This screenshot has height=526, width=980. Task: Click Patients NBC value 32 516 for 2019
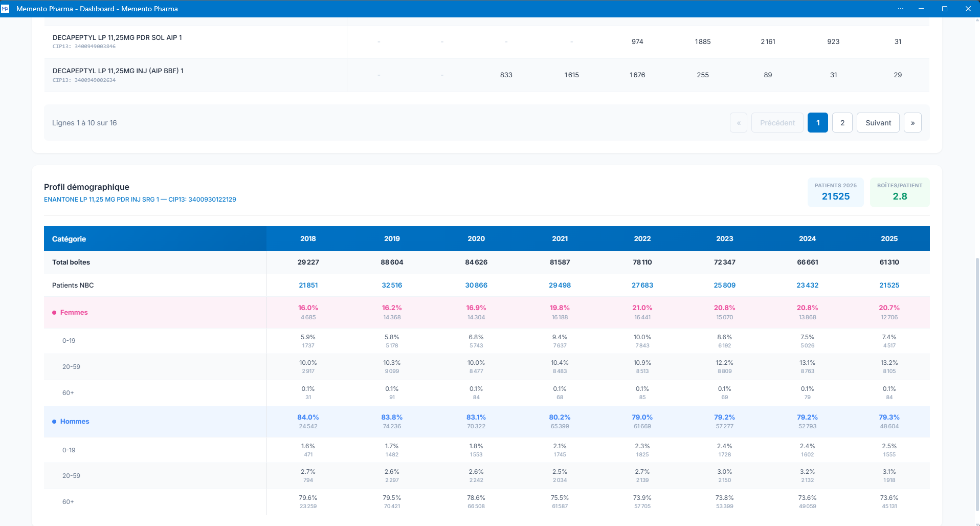[x=392, y=286]
